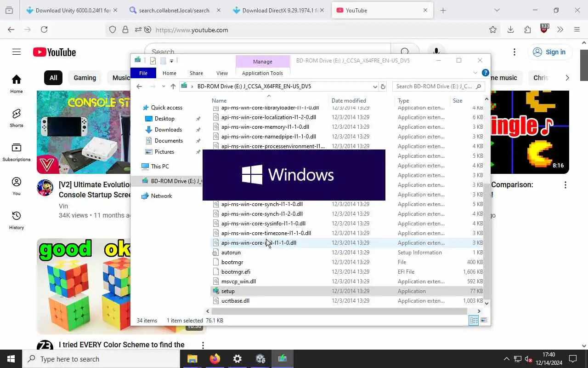Open Subscriptions in the YouTube sidebar

[17, 152]
